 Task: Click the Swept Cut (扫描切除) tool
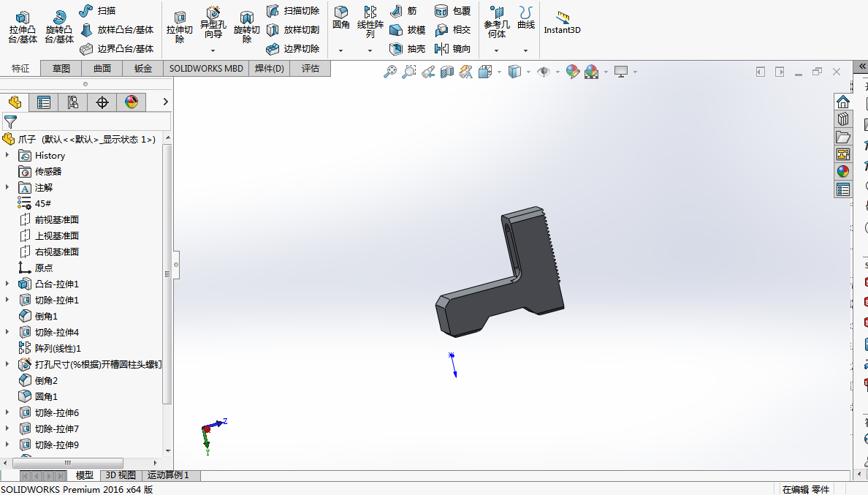(x=293, y=10)
